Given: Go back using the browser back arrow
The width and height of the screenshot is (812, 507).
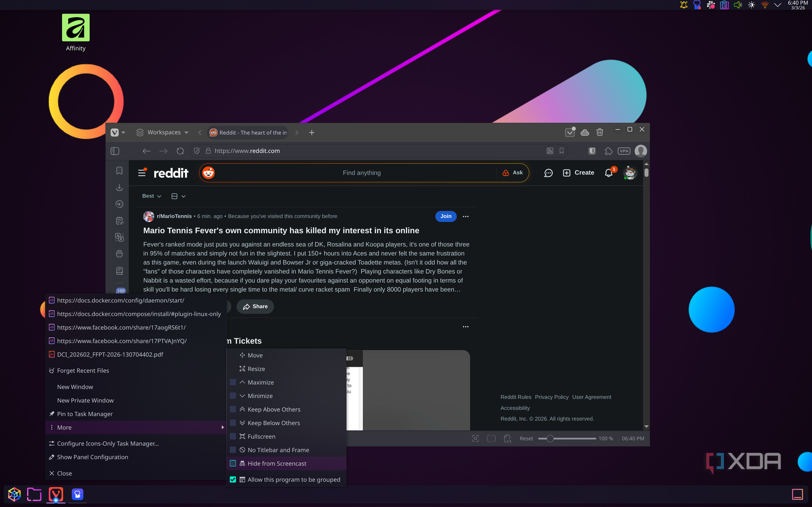Looking at the screenshot, I should coord(147,151).
